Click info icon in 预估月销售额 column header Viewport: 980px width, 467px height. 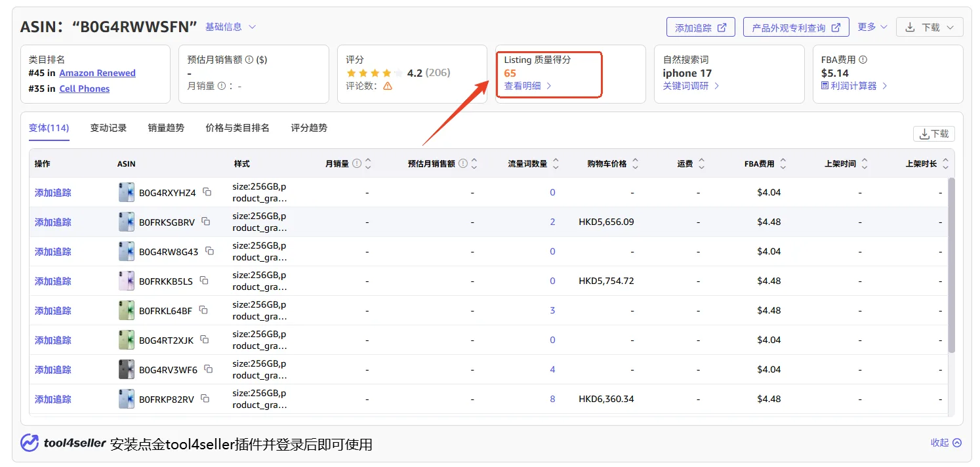(463, 163)
